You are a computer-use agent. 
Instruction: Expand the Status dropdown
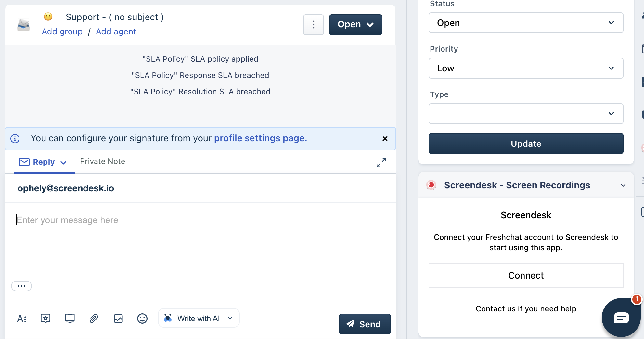click(x=526, y=23)
